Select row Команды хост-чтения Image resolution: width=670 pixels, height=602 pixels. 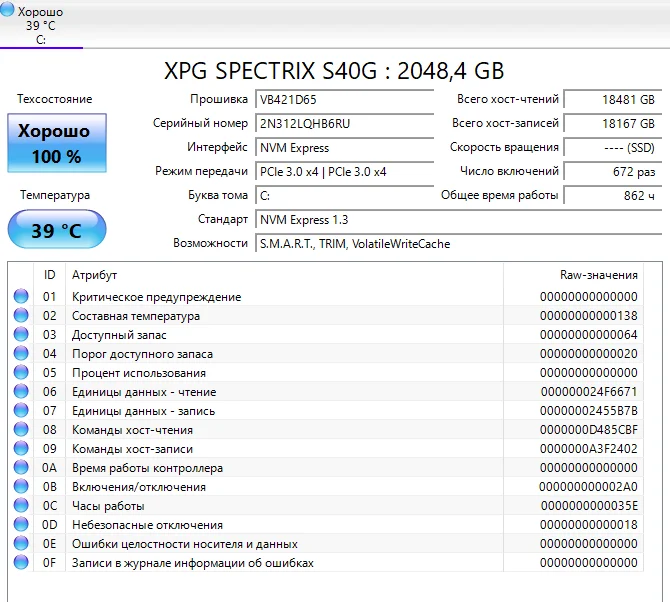tap(326, 430)
